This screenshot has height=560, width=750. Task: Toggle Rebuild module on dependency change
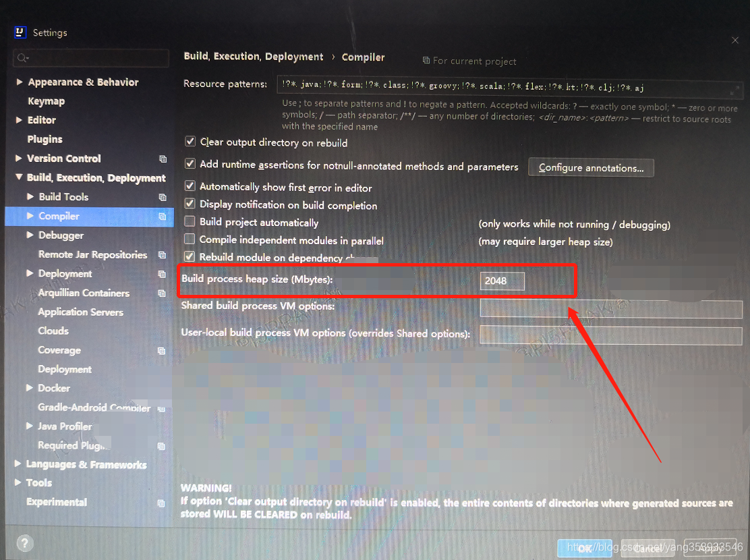point(190,256)
